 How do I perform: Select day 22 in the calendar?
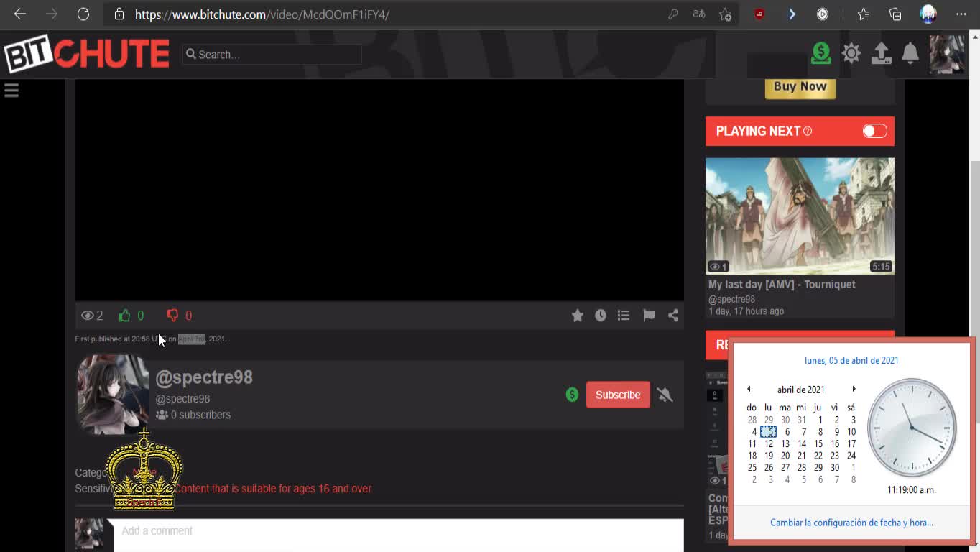818,456
